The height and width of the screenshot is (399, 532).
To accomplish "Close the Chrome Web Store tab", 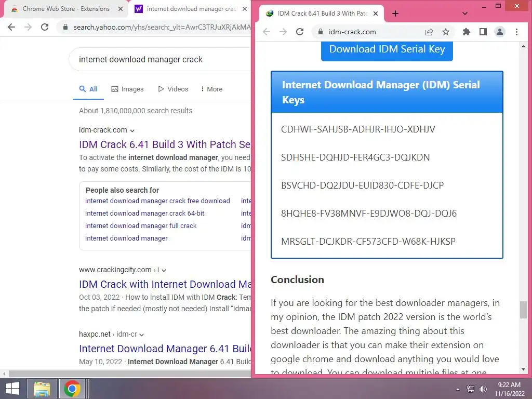I will 121,9.
